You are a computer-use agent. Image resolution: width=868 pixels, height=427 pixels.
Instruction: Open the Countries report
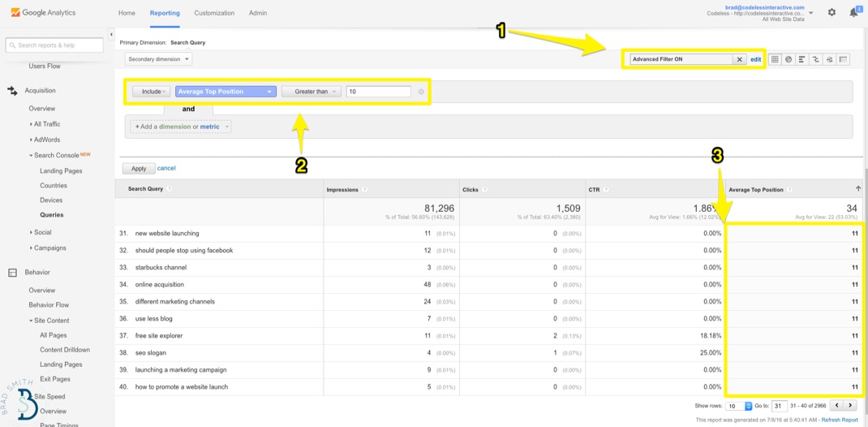(x=54, y=186)
